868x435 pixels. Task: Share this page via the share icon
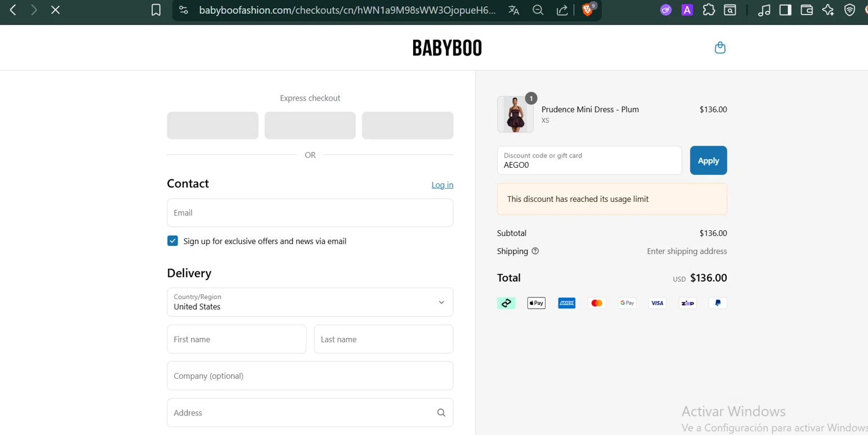tap(562, 10)
